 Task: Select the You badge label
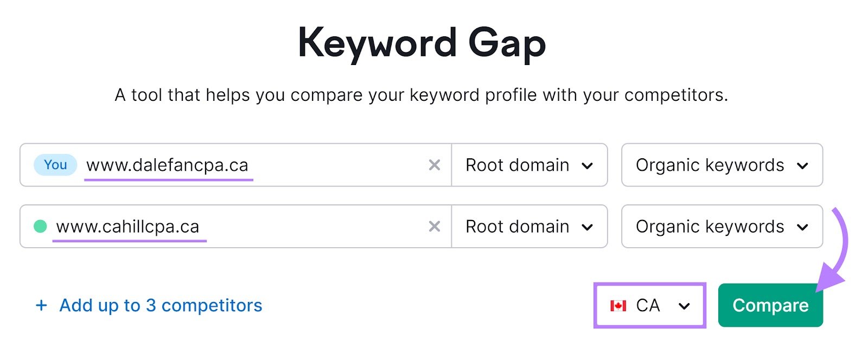click(54, 165)
